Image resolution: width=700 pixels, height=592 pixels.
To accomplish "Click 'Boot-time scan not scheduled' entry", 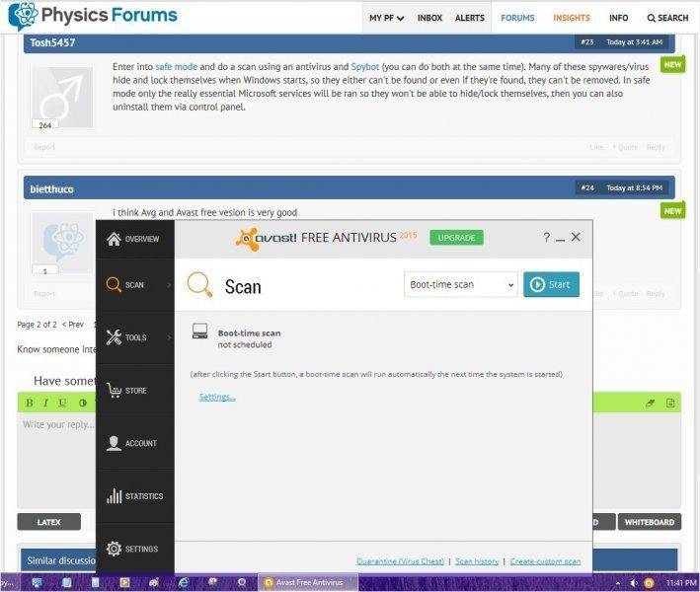I will pyautogui.click(x=237, y=338).
